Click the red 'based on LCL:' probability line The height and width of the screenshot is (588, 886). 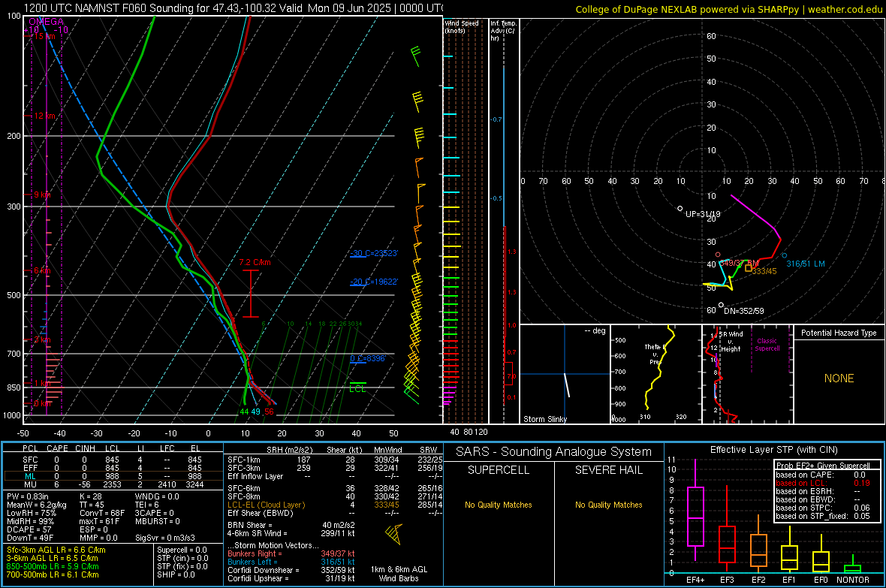tap(823, 484)
